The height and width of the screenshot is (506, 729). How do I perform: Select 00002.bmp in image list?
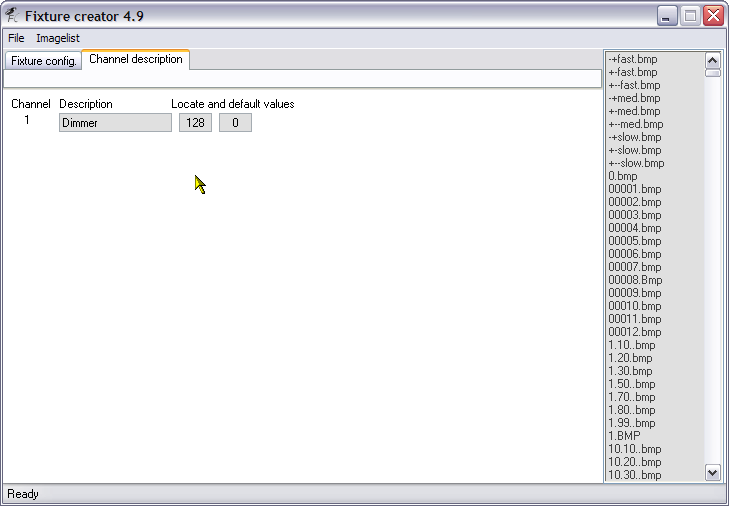(x=635, y=202)
